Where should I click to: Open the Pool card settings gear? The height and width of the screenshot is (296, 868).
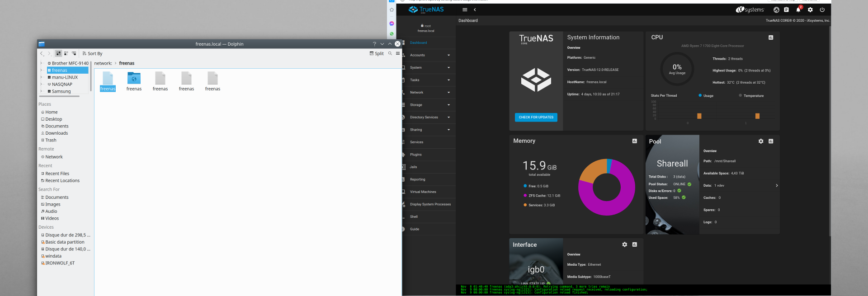(x=761, y=141)
